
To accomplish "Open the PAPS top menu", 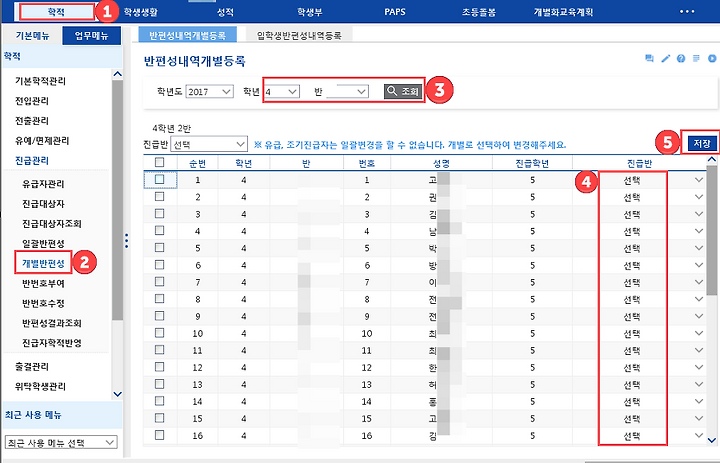I will click(395, 12).
